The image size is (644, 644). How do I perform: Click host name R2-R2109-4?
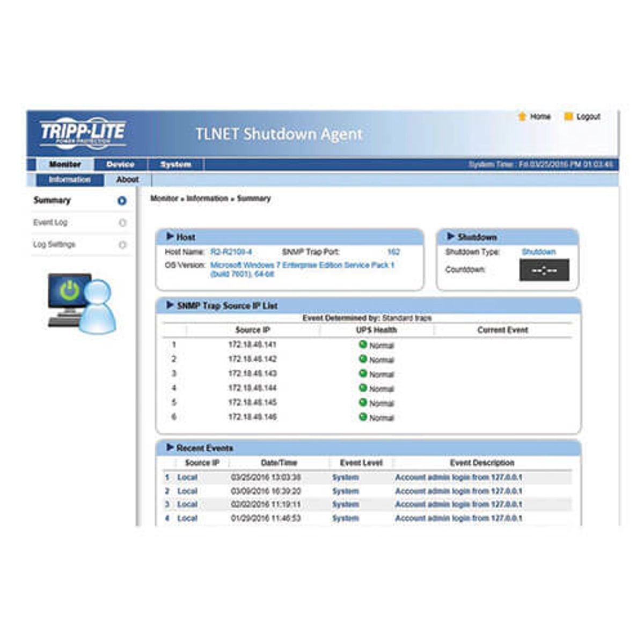(x=231, y=252)
